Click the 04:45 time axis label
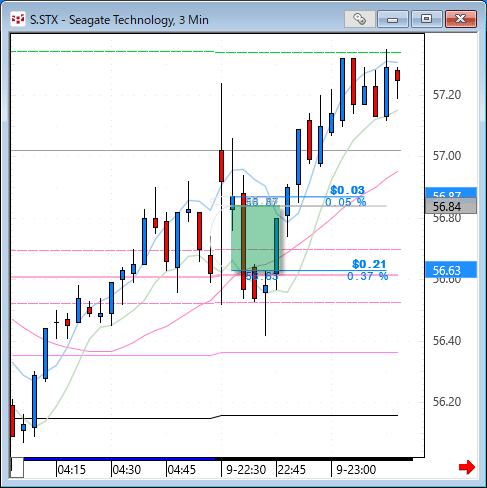This screenshot has height=488, width=487. [182, 470]
